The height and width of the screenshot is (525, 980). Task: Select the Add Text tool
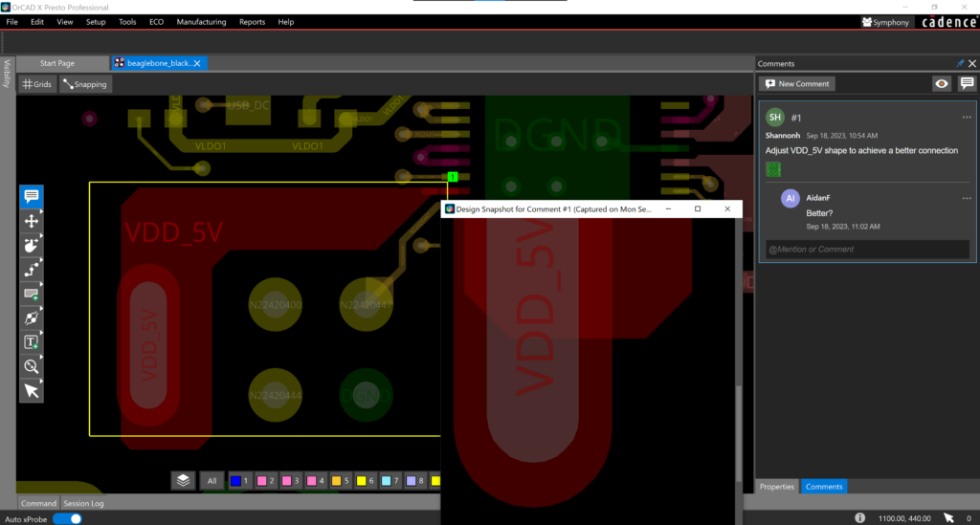coord(32,342)
